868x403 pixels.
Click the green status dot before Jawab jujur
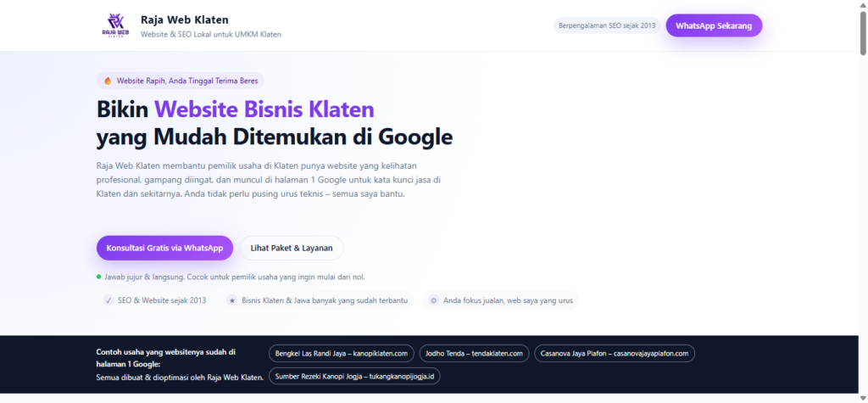pyautogui.click(x=98, y=276)
